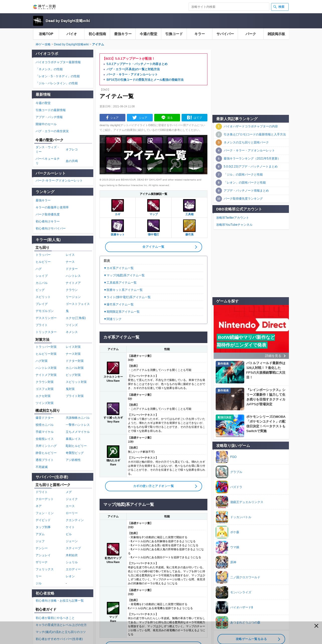Jump to マップ(地図)系アイテム一覧 in contents
This screenshot has width=322, height=644.
pyautogui.click(x=124, y=275)
